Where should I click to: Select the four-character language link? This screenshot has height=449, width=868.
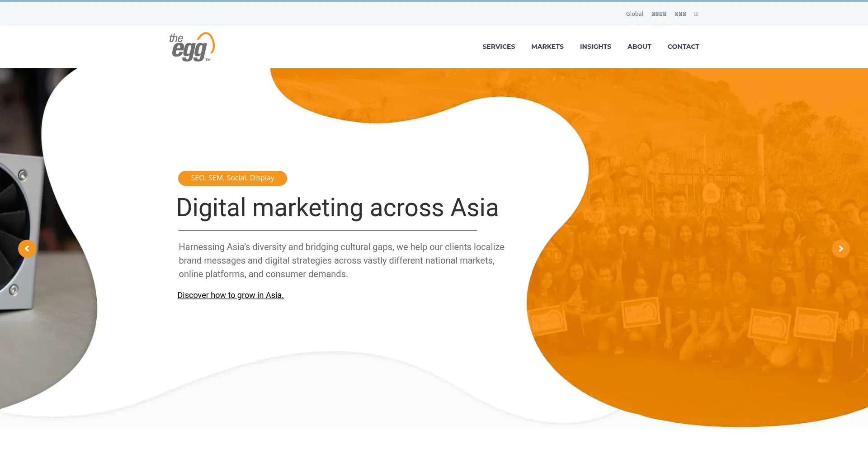[x=659, y=14]
